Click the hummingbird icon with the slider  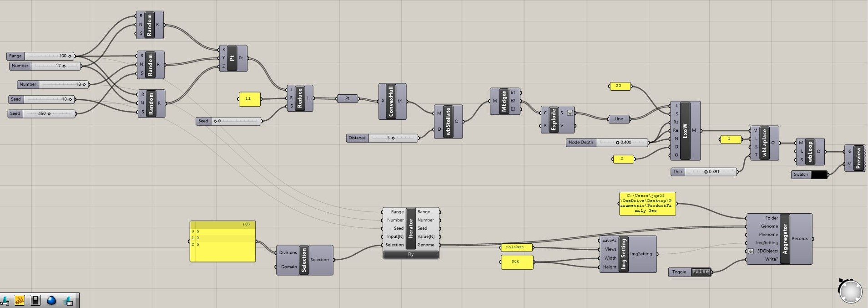click(5, 300)
